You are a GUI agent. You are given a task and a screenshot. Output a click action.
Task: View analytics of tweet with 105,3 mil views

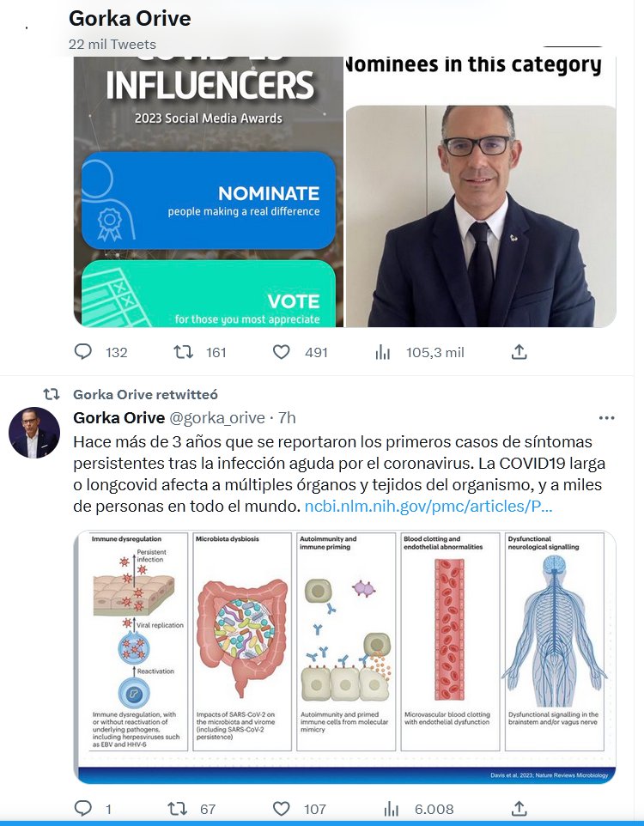click(383, 352)
